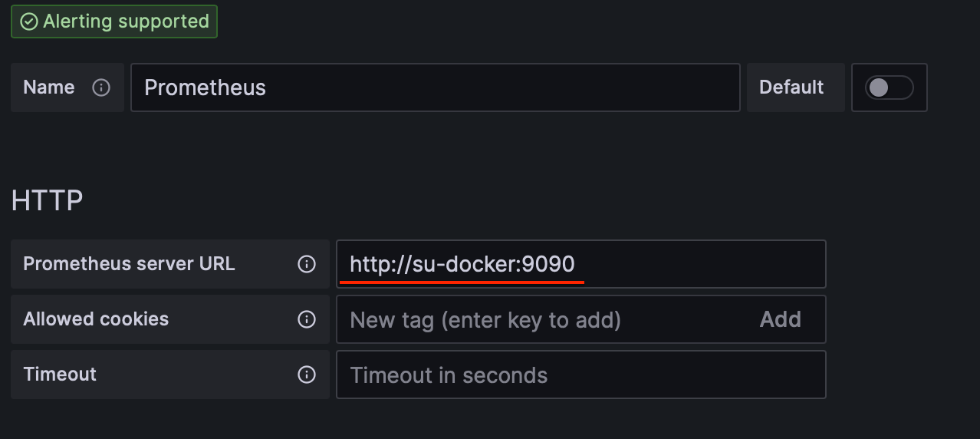Screen dimensions: 980x439
Task: Click the Name field info icon
Action: [x=101, y=87]
